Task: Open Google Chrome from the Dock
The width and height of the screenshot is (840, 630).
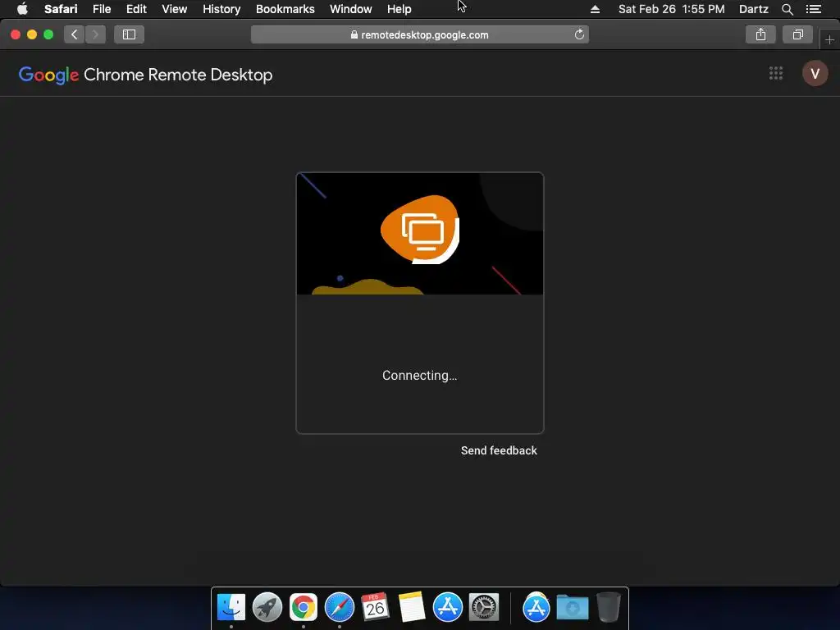Action: coord(304,607)
